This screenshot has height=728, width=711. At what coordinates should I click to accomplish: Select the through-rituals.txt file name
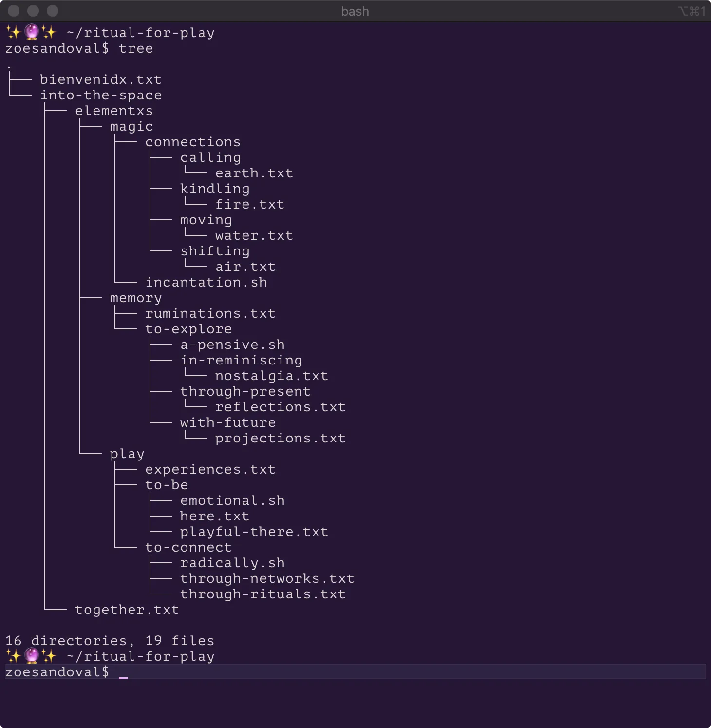click(x=263, y=594)
